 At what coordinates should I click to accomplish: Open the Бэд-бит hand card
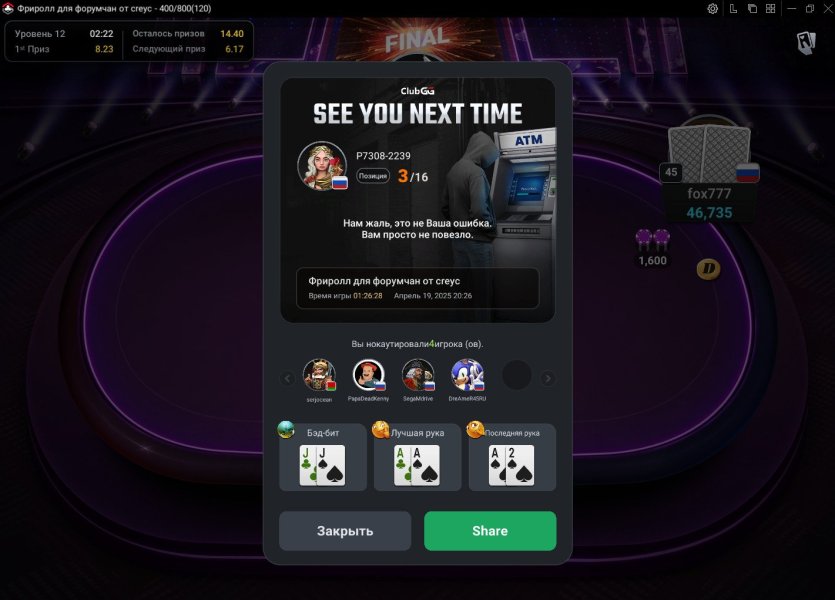pos(323,457)
